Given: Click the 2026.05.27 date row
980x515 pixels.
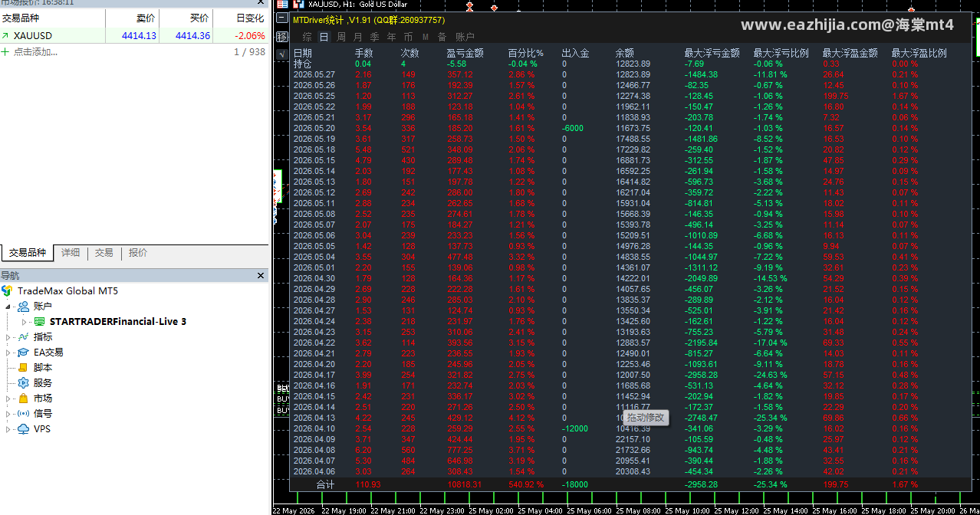Looking at the screenshot, I should coord(314,74).
